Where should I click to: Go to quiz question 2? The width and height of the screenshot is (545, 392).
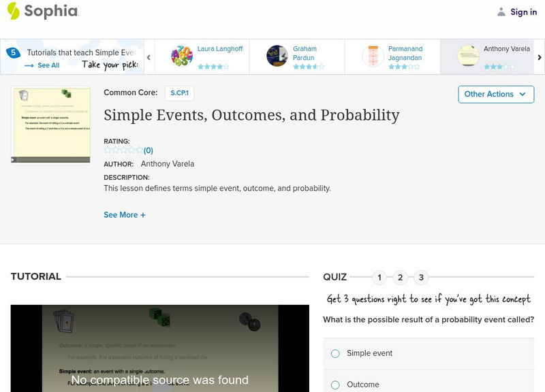tap(401, 277)
